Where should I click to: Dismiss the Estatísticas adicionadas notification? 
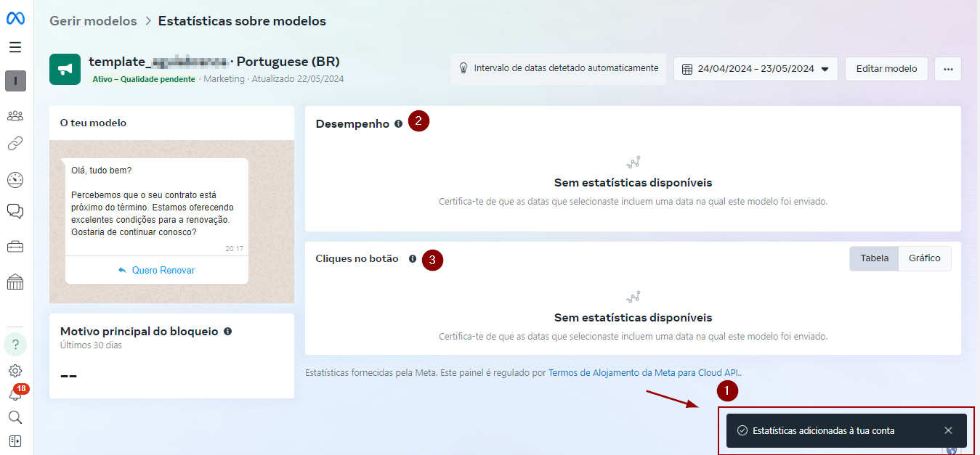[x=948, y=430]
